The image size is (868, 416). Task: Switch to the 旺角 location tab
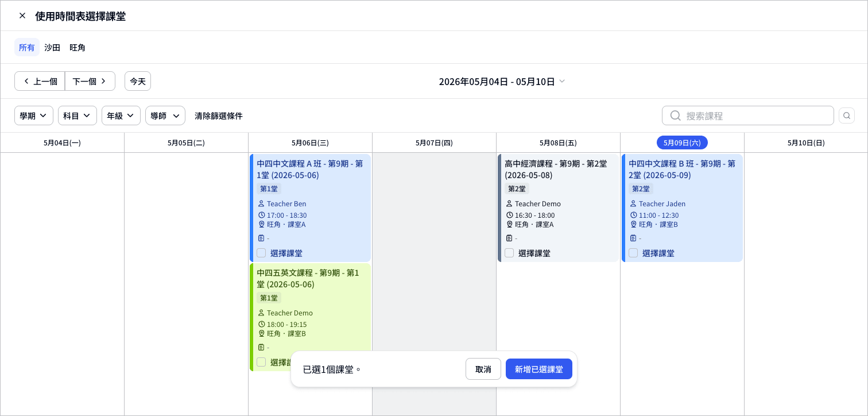[77, 47]
